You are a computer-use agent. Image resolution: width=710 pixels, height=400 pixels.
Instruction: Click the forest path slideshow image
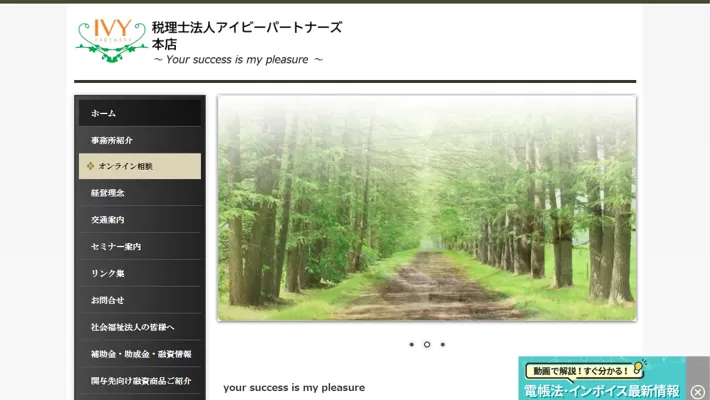pyautogui.click(x=426, y=208)
